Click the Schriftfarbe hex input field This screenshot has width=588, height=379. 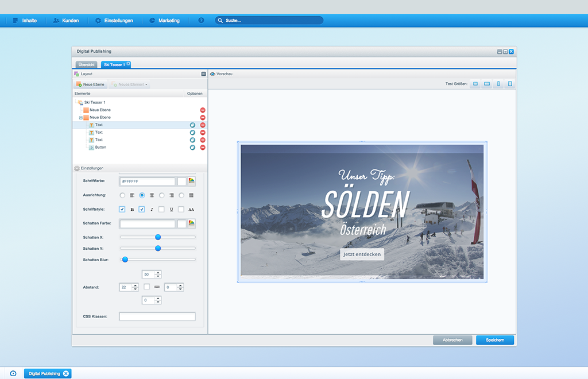148,181
